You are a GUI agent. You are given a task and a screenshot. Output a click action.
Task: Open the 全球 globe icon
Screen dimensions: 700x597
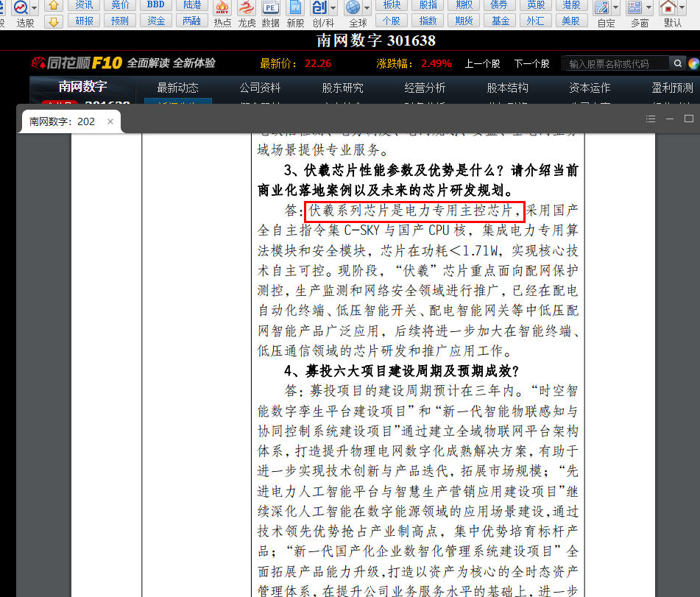pyautogui.click(x=353, y=7)
